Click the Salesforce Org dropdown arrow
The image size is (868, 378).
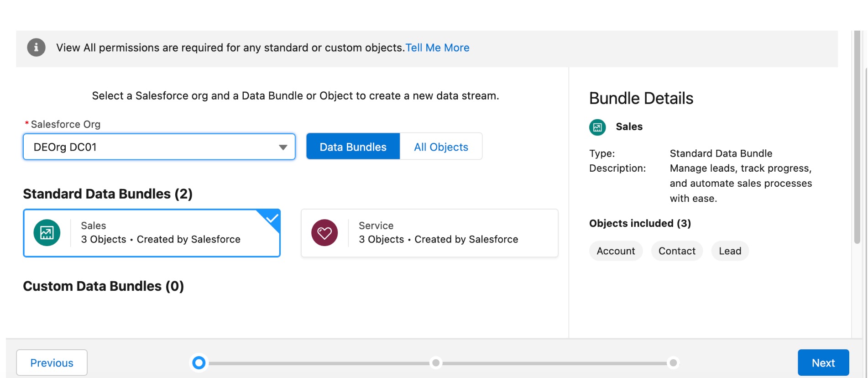click(x=283, y=147)
